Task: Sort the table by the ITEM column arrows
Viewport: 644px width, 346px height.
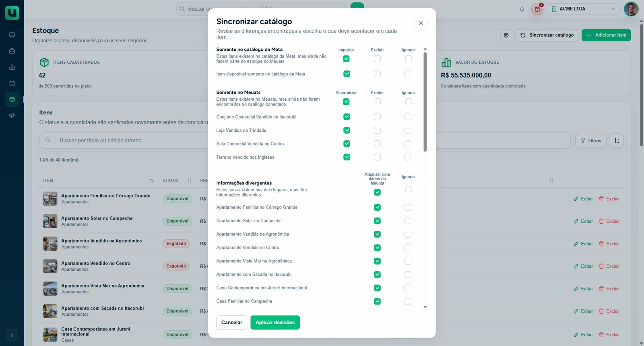Action: coord(152,180)
